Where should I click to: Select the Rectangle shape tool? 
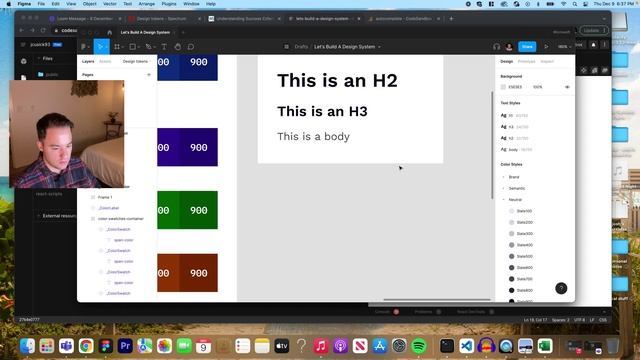pos(133,47)
